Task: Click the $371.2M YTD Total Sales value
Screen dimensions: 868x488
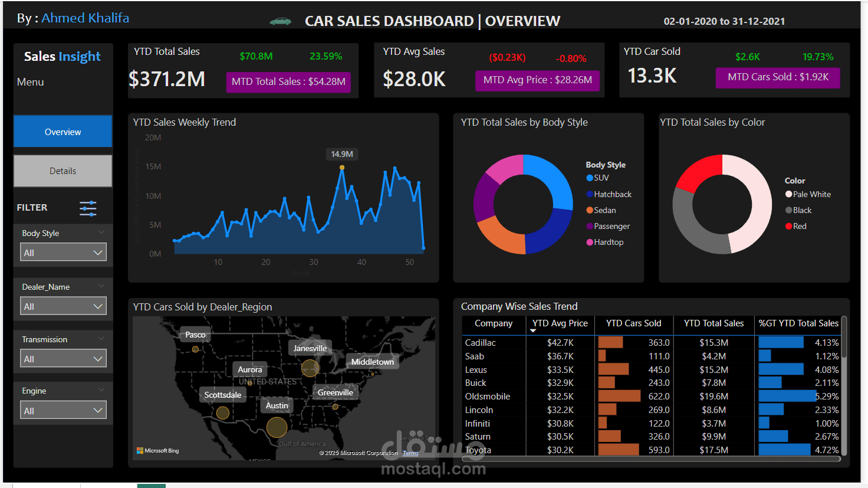Action: tap(167, 79)
